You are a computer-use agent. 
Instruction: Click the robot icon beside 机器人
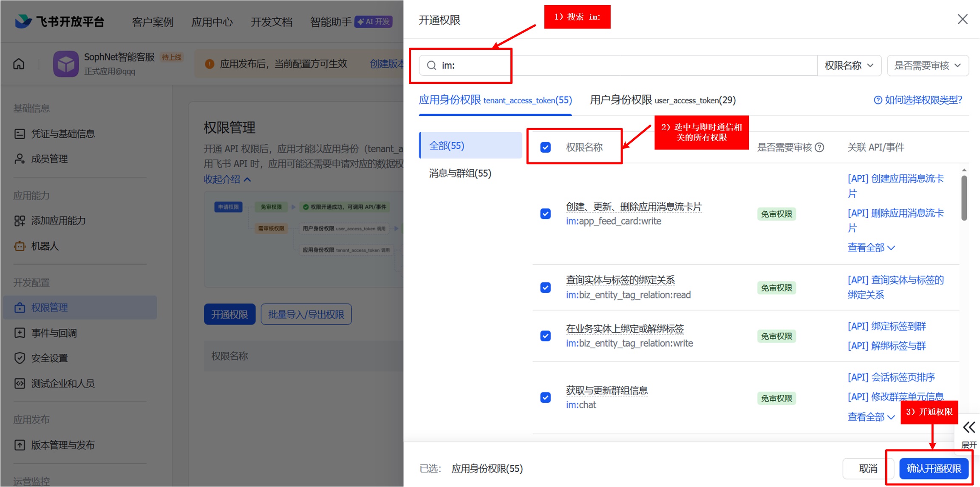[20, 246]
